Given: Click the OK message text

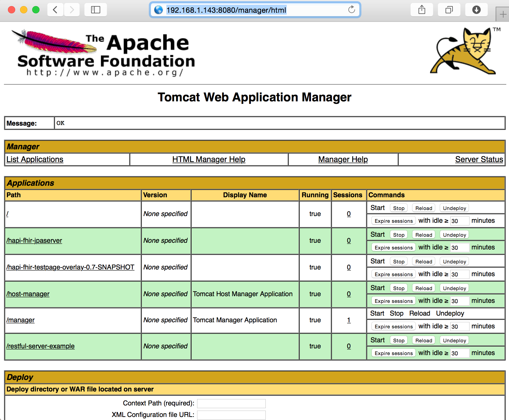Looking at the screenshot, I should [x=60, y=123].
